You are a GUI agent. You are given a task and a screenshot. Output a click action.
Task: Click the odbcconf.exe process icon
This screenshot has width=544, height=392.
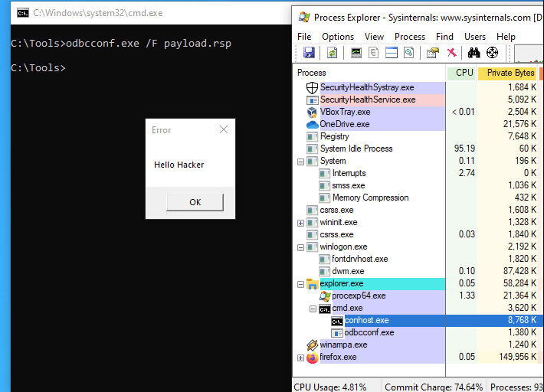coord(337,333)
